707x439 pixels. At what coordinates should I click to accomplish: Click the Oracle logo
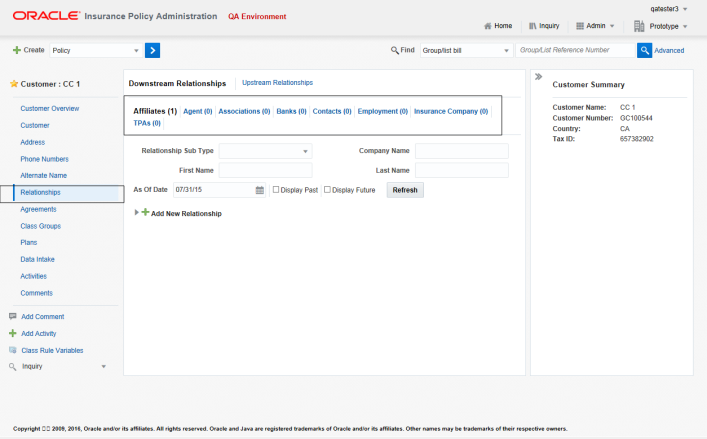[46, 16]
